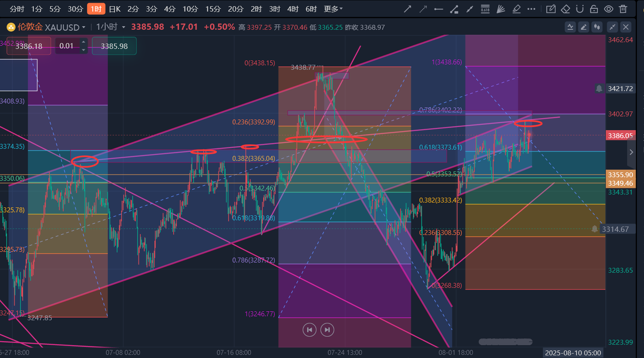The image size is (644, 358).
Task: Click the +0.50% change percentage
Action: [219, 27]
